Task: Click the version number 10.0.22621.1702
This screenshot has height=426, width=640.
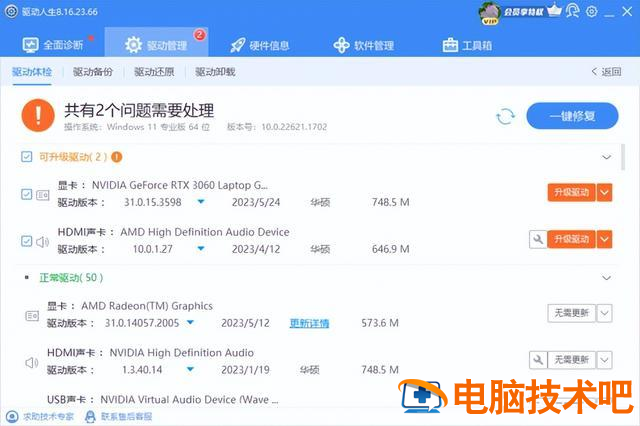Action: point(294,127)
